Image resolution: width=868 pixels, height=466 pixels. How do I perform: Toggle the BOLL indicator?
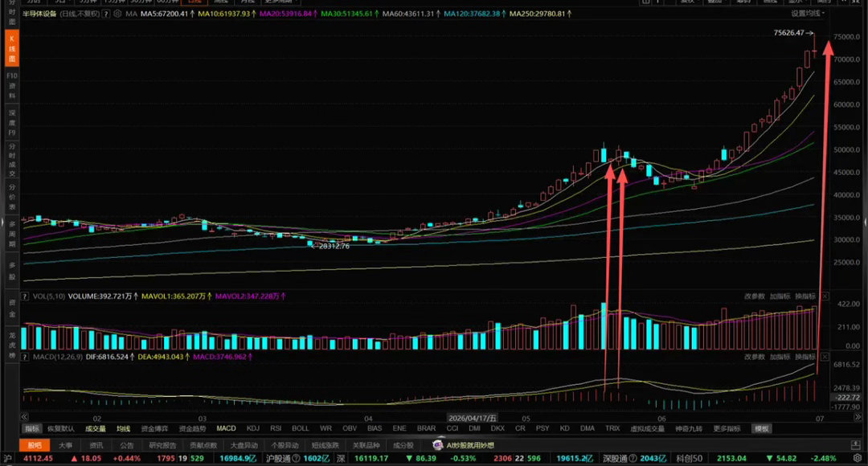301,428
